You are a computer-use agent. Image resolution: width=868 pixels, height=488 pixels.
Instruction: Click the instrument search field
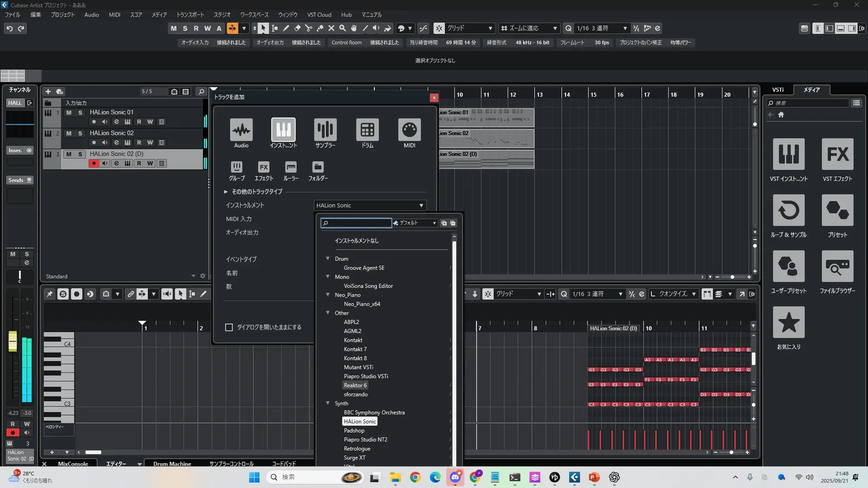point(357,223)
